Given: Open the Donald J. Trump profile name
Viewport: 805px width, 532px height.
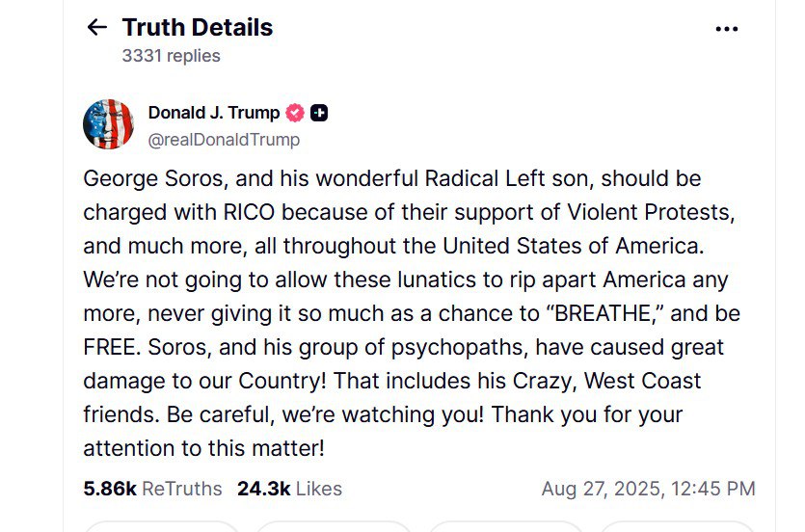Looking at the screenshot, I should pos(213,113).
